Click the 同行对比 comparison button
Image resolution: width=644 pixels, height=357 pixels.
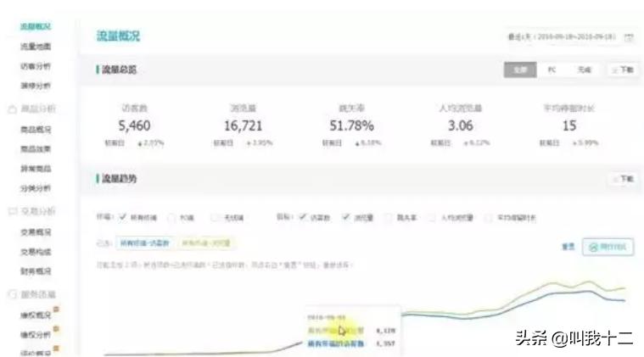tap(608, 247)
